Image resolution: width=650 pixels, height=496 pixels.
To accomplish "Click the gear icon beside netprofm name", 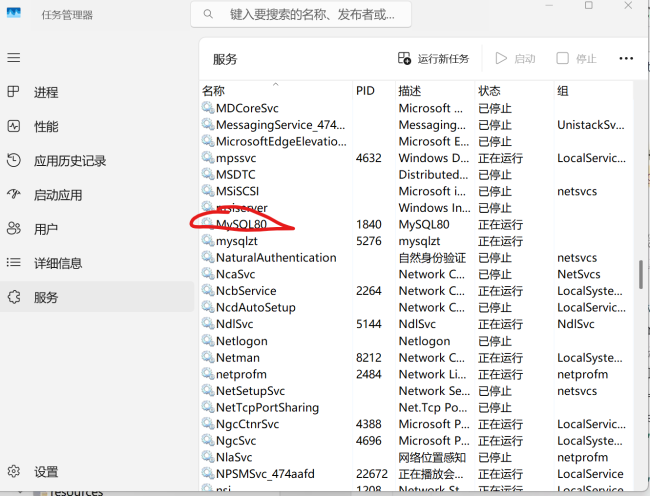I will [208, 373].
